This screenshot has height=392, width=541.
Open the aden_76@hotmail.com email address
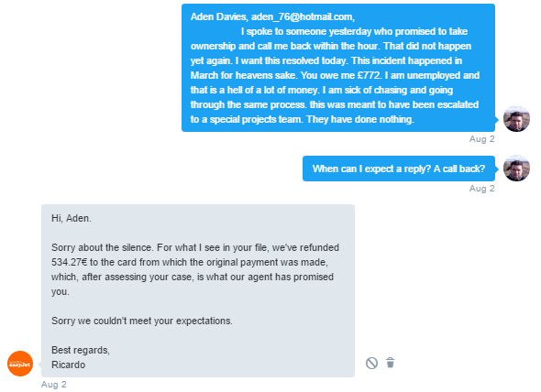click(x=302, y=16)
